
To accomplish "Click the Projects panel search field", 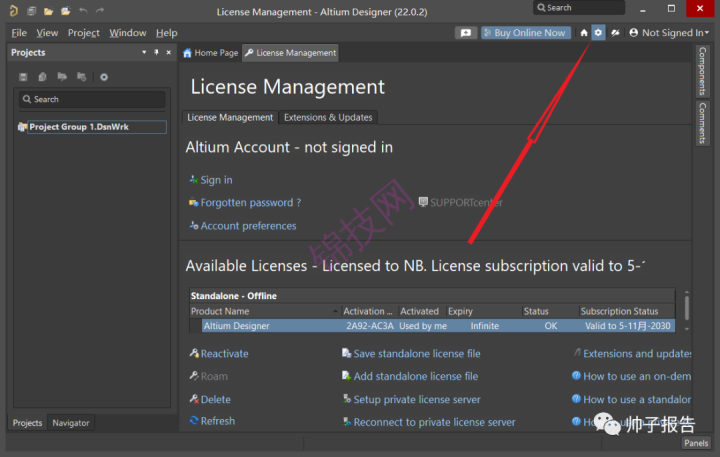I will pos(92,99).
